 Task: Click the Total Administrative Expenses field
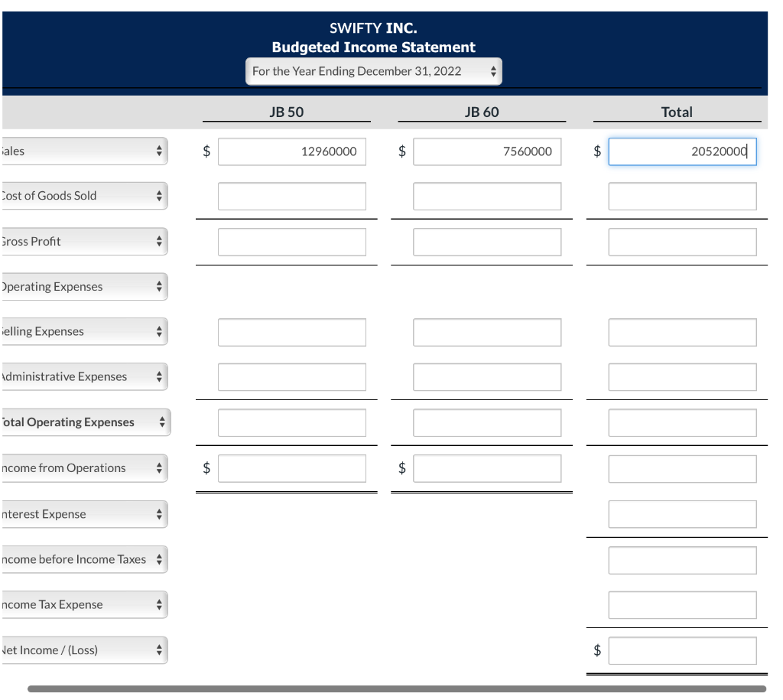pyautogui.click(x=683, y=377)
